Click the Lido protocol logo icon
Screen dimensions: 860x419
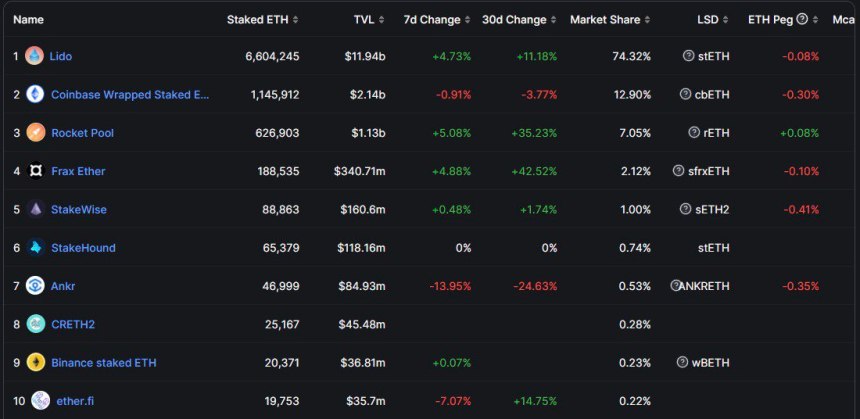pyautogui.click(x=34, y=56)
